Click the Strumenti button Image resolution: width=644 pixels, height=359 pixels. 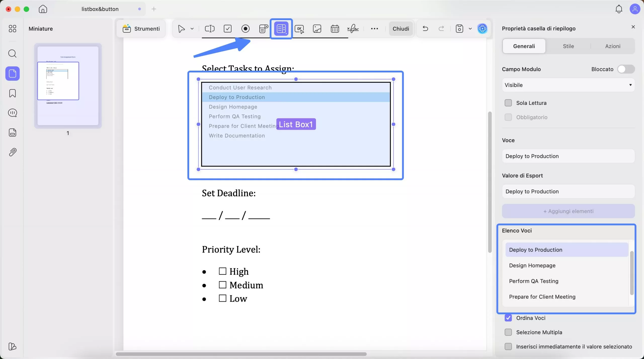click(x=141, y=29)
